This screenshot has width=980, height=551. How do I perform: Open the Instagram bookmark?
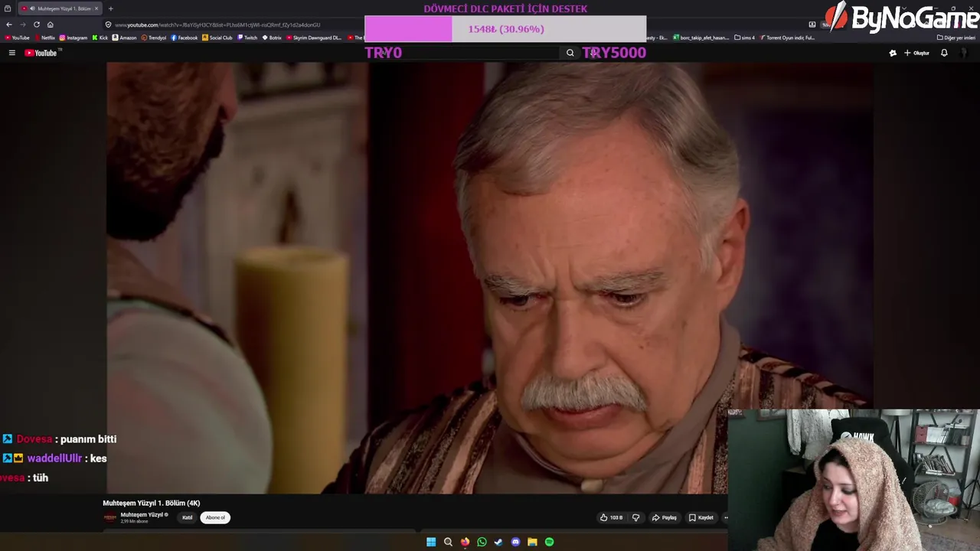click(x=73, y=37)
